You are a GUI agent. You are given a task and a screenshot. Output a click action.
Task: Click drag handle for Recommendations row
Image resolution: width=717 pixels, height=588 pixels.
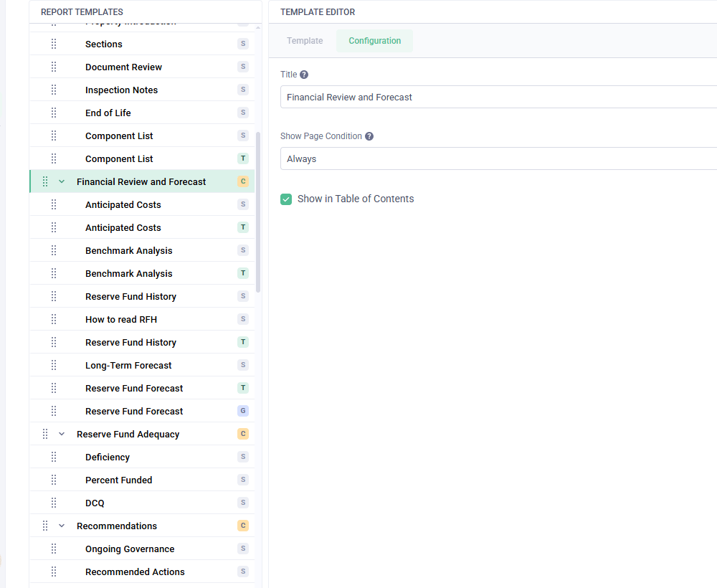point(45,526)
